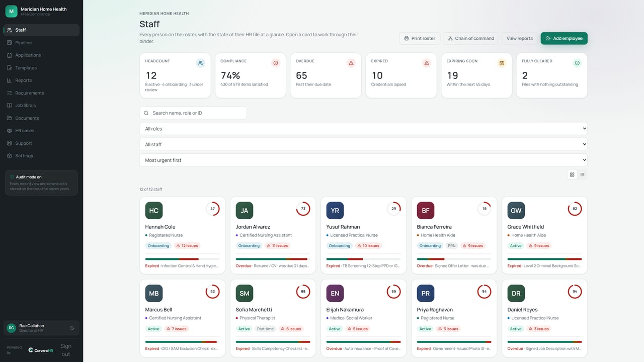Image resolution: width=644 pixels, height=362 pixels.
Task: Click Hannah Cole's HC avatar
Action: tap(154, 211)
